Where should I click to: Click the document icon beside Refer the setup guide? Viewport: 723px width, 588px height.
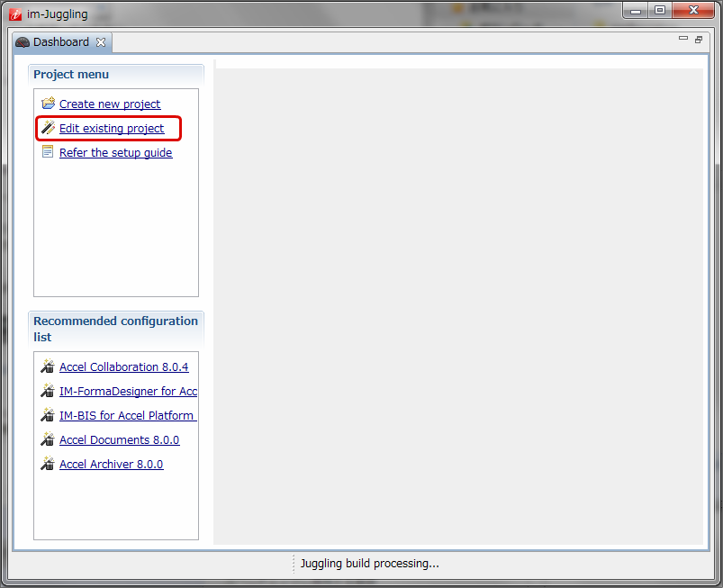tap(48, 151)
